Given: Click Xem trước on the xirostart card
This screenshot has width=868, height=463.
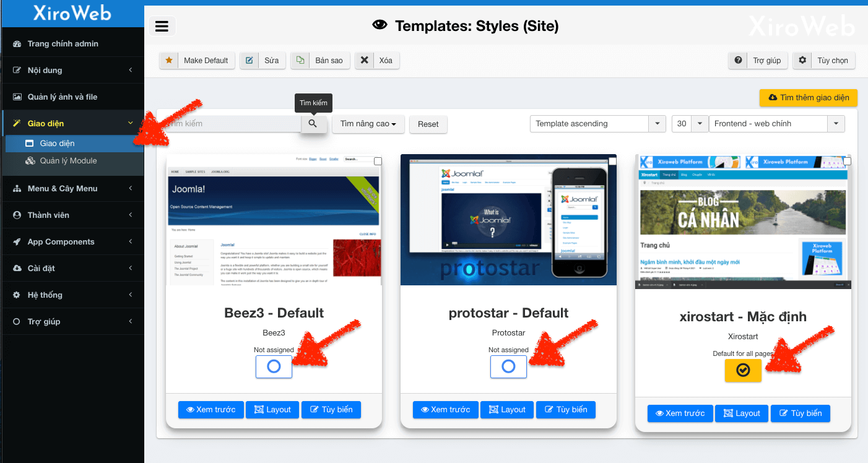Looking at the screenshot, I should (x=680, y=413).
